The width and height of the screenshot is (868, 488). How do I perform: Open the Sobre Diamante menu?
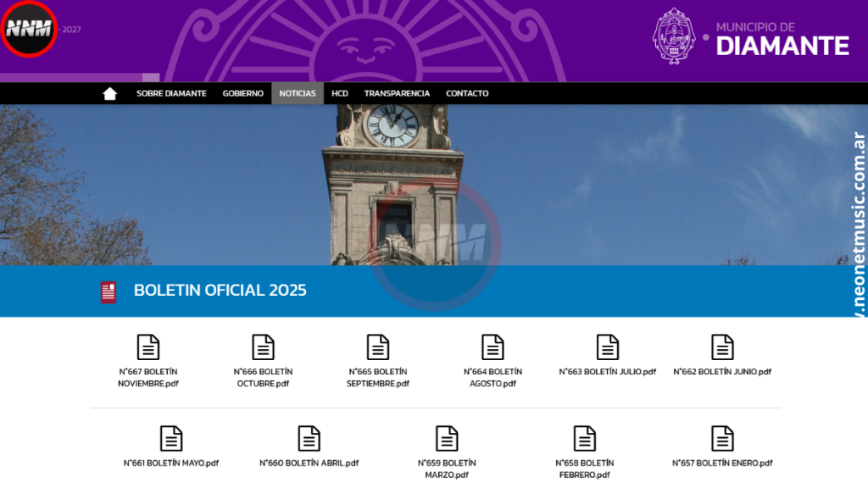171,93
